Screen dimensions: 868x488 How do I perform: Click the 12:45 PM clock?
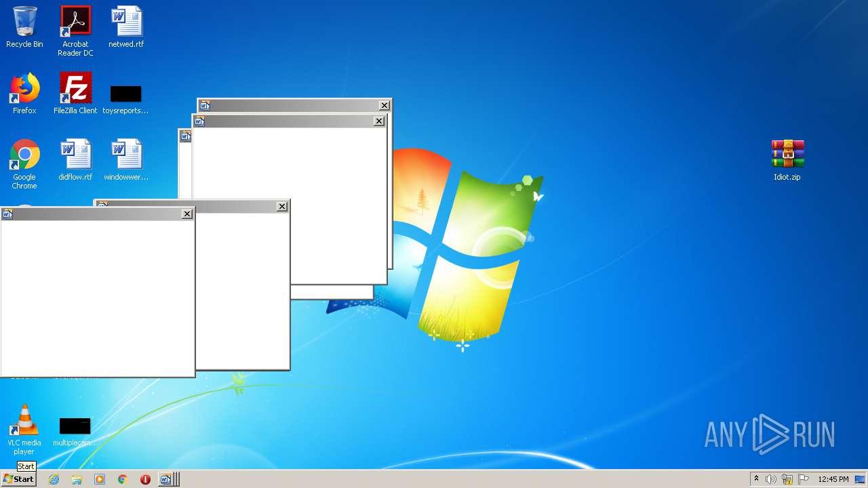833,479
